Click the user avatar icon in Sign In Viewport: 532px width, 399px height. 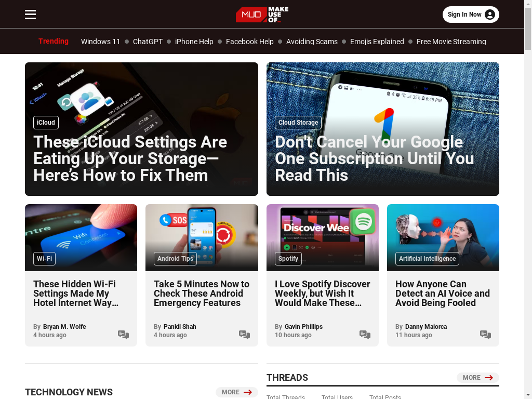(x=489, y=15)
